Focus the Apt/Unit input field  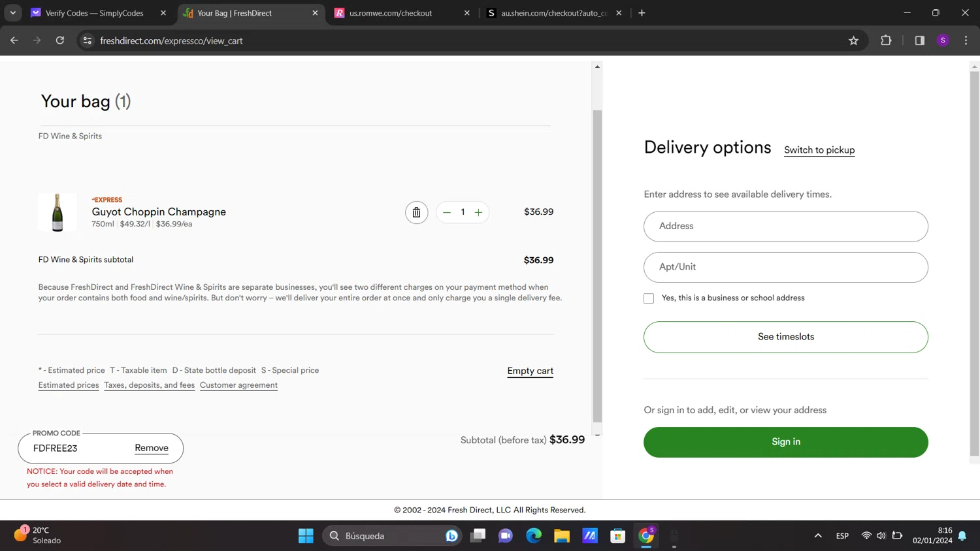pos(785,267)
